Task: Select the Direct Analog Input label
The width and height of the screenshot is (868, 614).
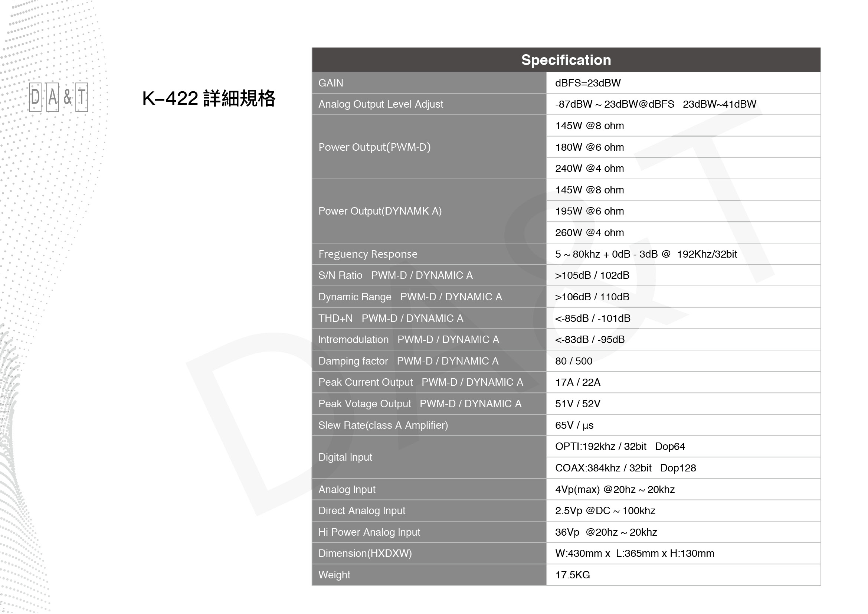Action: tap(362, 511)
